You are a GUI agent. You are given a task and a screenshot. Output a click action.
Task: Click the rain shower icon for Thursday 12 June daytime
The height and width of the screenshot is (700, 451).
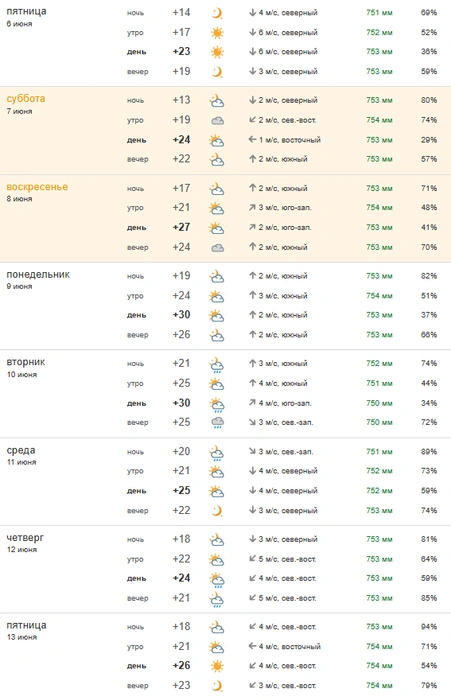pos(217,579)
